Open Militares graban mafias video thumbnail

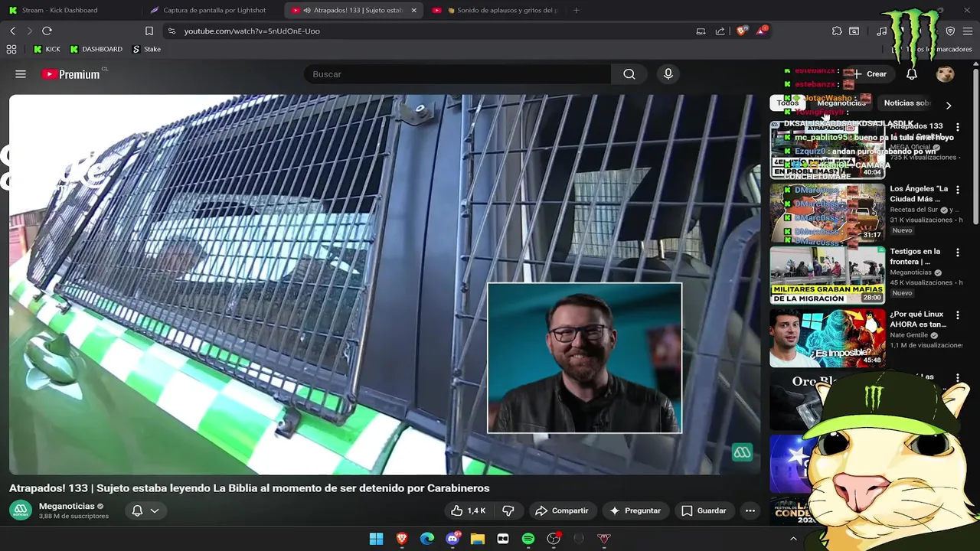(x=827, y=275)
